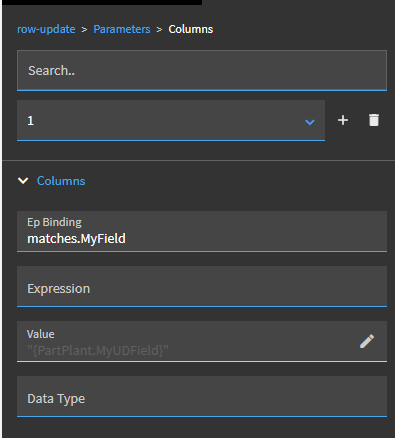Delete the selected column with trash icon

click(x=374, y=120)
